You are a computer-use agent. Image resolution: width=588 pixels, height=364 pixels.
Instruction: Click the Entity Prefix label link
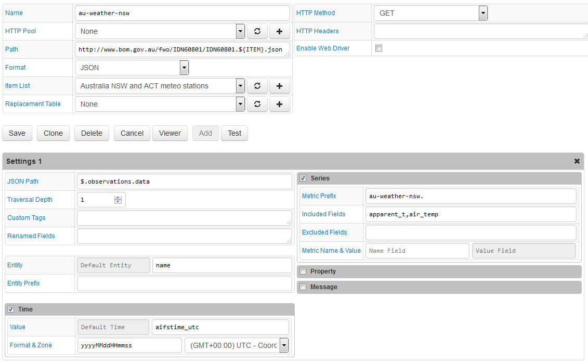coord(23,283)
